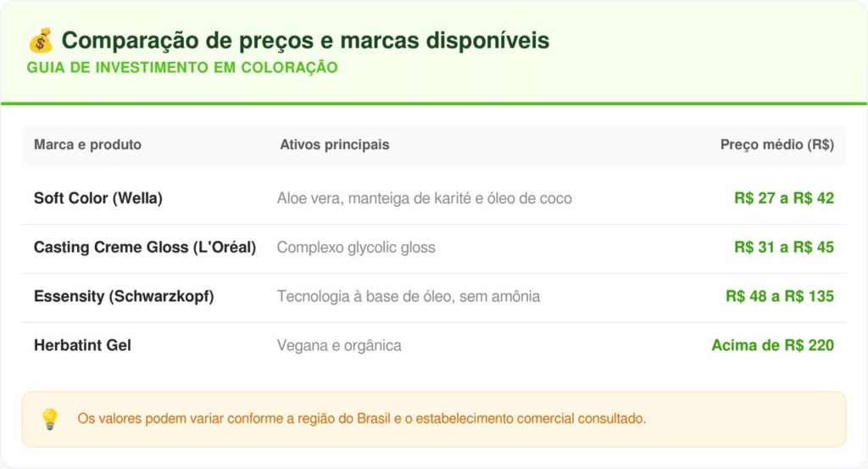Click the money bag emoji icon
The width and height of the screenshot is (868, 469).
pyautogui.click(x=40, y=40)
